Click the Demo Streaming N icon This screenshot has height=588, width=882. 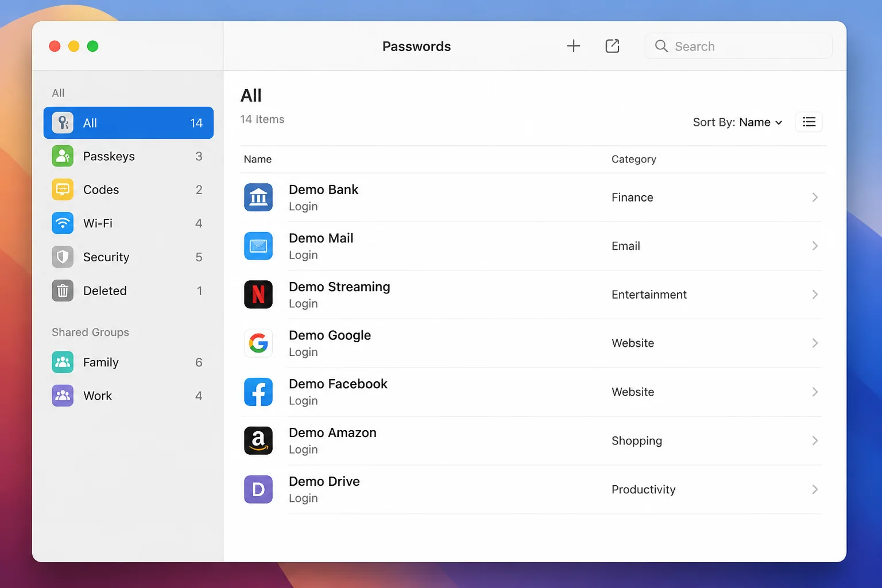[x=258, y=295]
